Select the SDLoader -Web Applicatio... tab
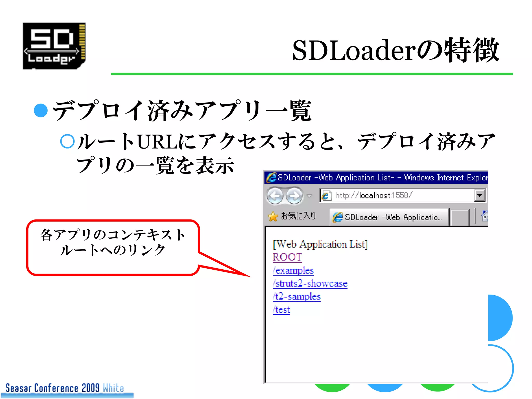 coord(389,217)
